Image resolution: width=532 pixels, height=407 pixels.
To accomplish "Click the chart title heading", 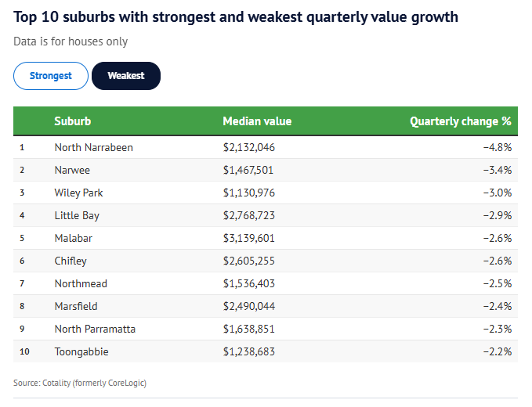I will tap(236, 16).
